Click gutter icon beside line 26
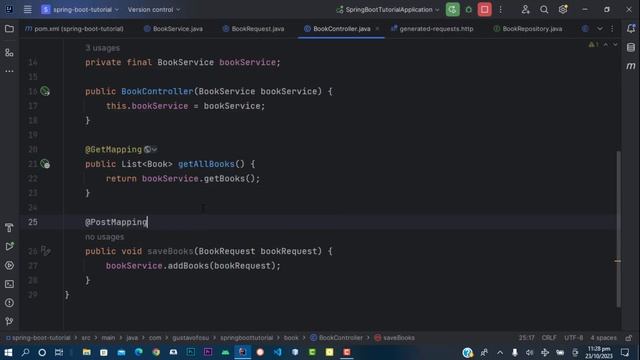 45,251
